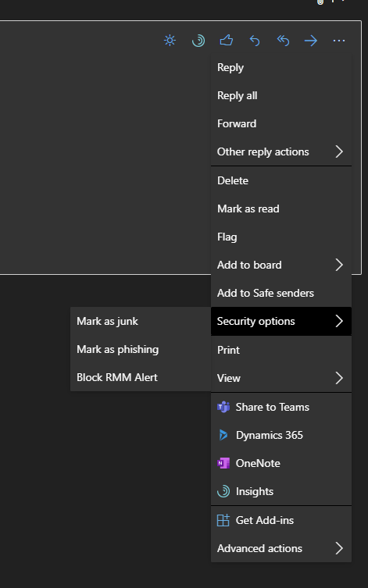The height and width of the screenshot is (588, 368).
Task: Select Block RMM Alert option
Action: point(141,377)
